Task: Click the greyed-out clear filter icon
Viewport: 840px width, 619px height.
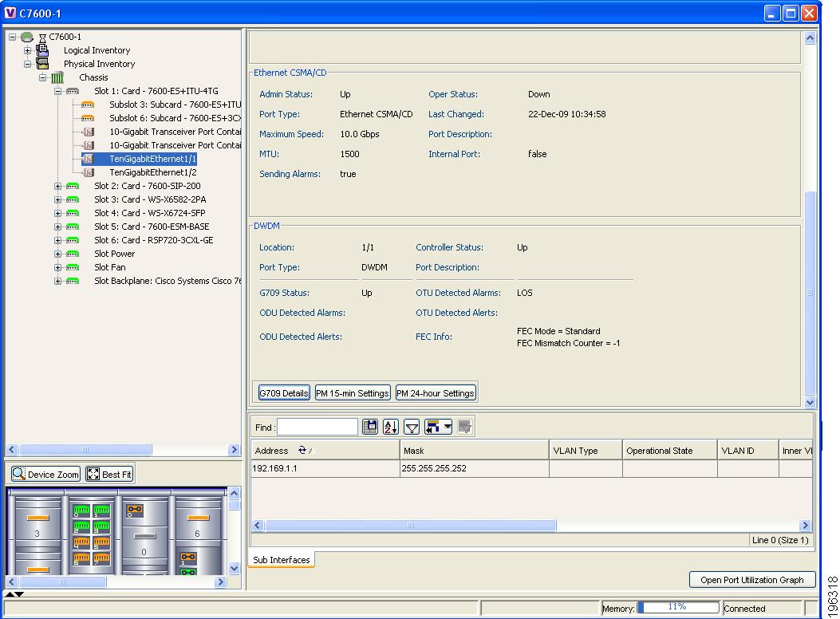Action: [464, 427]
